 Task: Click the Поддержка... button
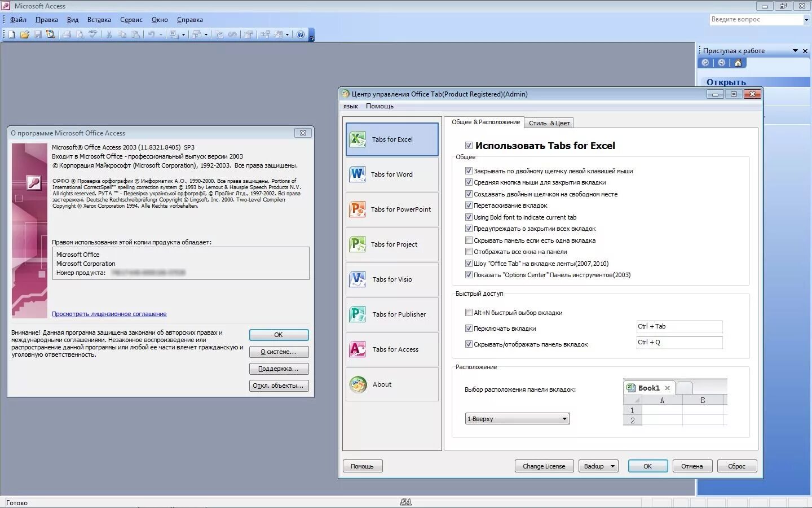279,369
